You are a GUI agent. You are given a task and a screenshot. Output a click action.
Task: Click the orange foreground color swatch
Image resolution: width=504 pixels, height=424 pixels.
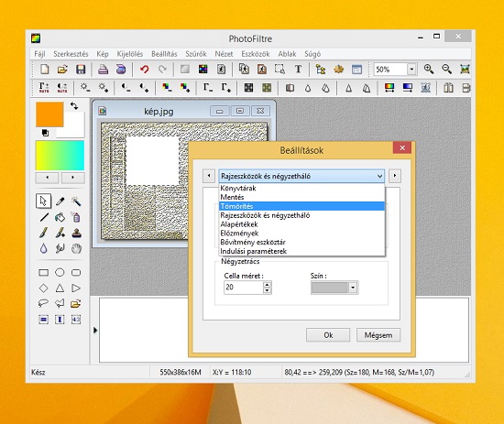click(x=49, y=114)
